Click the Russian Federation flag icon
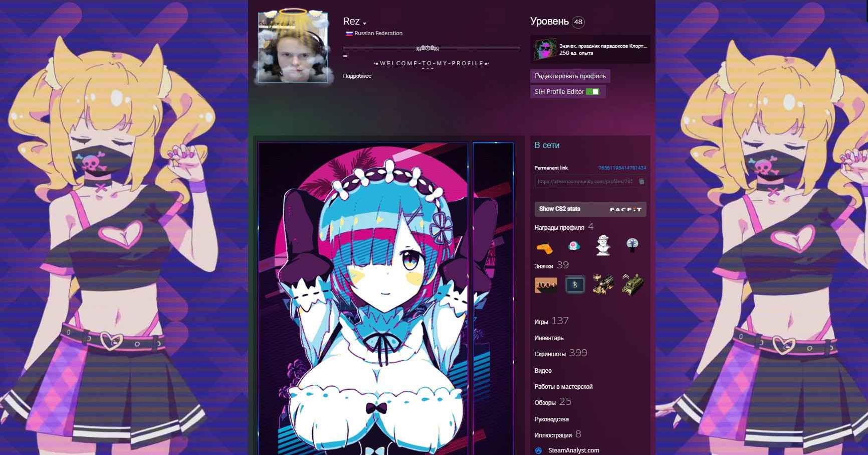 [349, 34]
